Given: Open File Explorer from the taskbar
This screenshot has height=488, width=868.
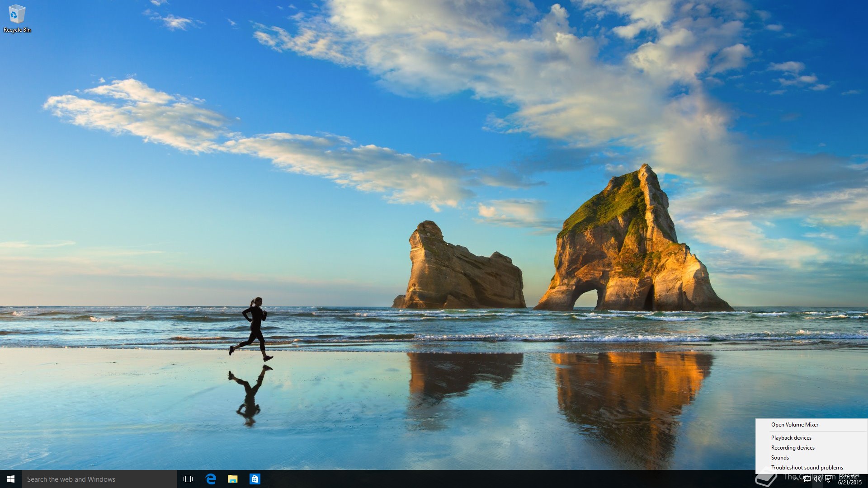Looking at the screenshot, I should [x=233, y=479].
